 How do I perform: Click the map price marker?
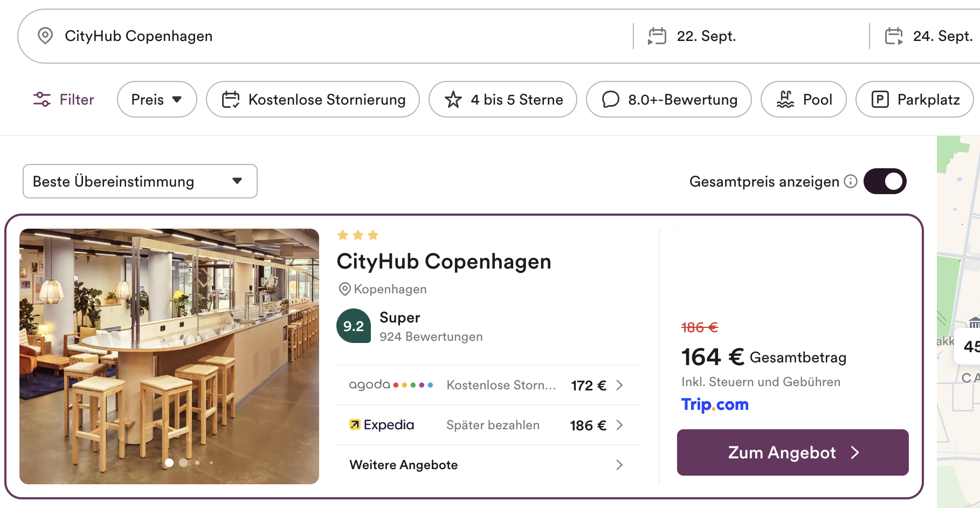click(x=968, y=346)
